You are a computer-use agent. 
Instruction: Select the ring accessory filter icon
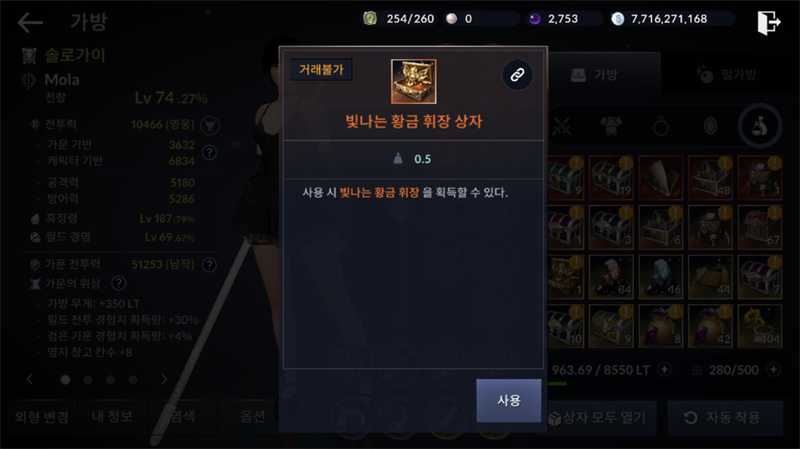[x=660, y=126]
